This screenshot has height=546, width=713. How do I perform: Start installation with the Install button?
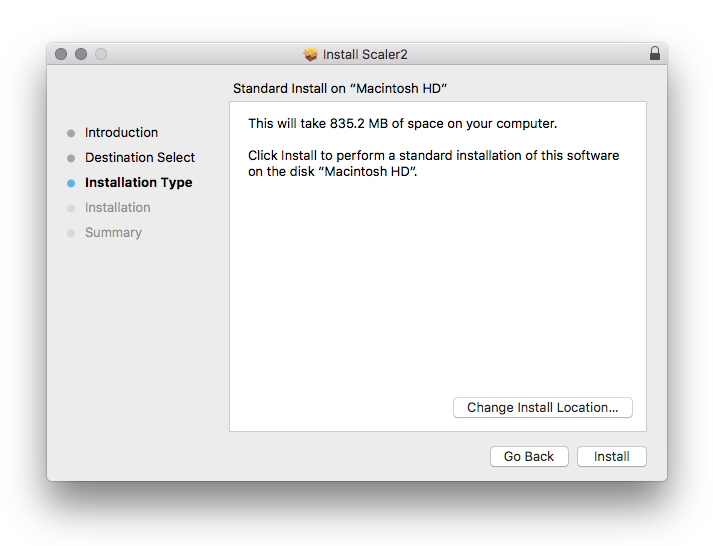point(611,457)
